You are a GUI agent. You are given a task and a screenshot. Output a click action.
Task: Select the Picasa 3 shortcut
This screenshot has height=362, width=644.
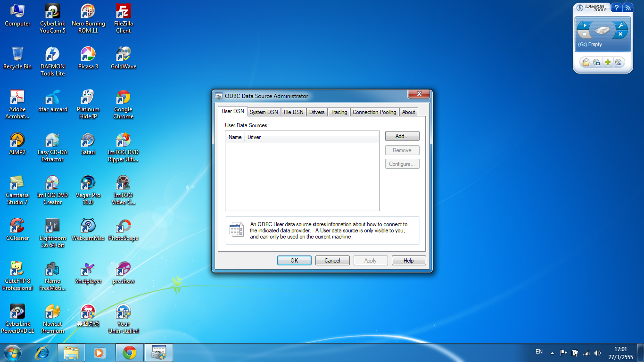click(x=88, y=58)
